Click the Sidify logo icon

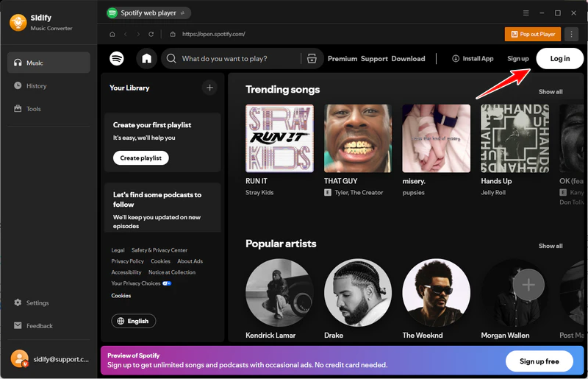[18, 22]
